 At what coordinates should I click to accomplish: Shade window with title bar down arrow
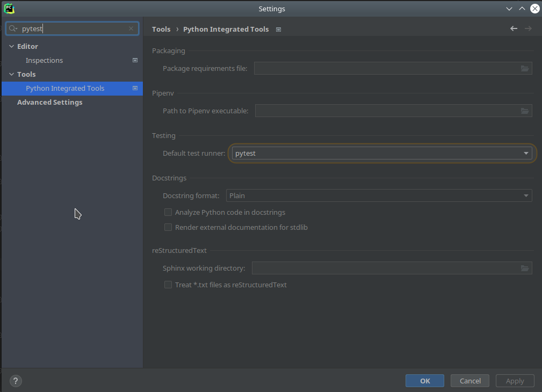tap(509, 9)
